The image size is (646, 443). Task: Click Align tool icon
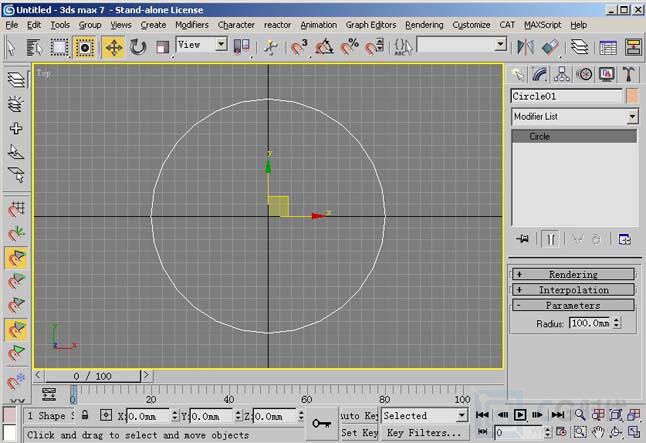(x=550, y=47)
